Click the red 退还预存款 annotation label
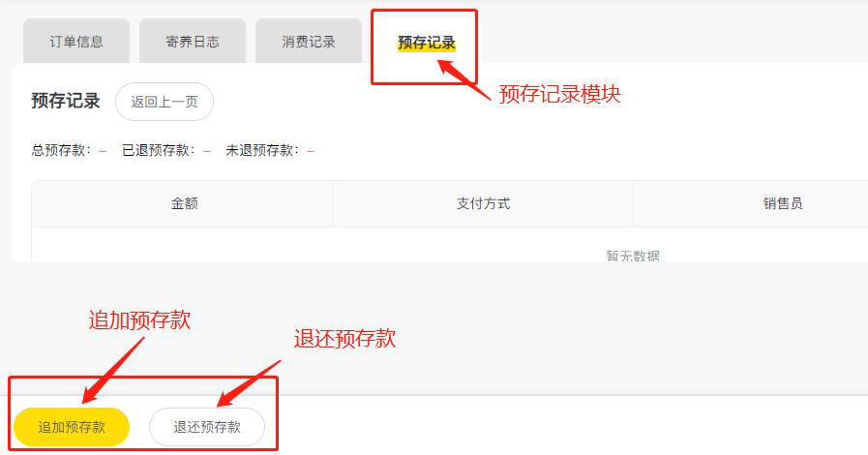Viewport: 868px width, 455px height. click(344, 338)
